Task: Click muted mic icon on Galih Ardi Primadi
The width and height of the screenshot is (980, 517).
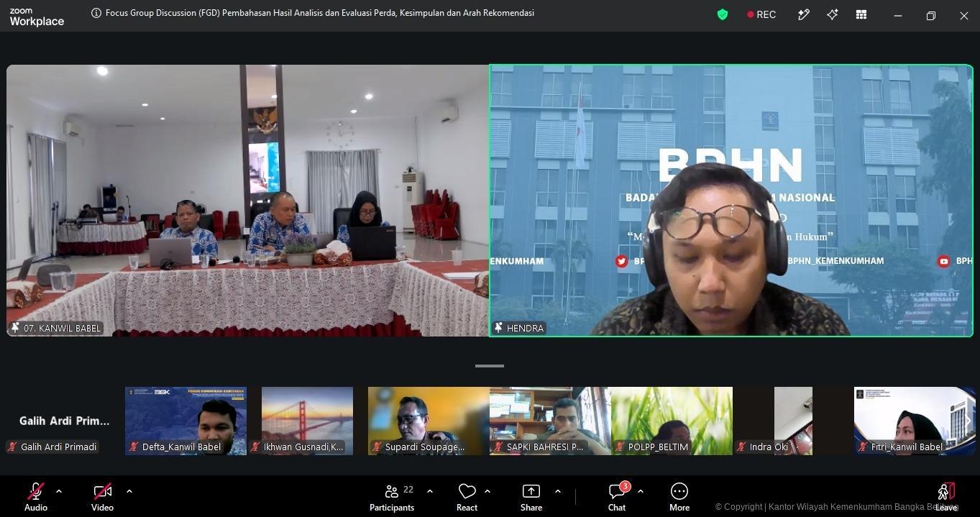Action: (12, 447)
